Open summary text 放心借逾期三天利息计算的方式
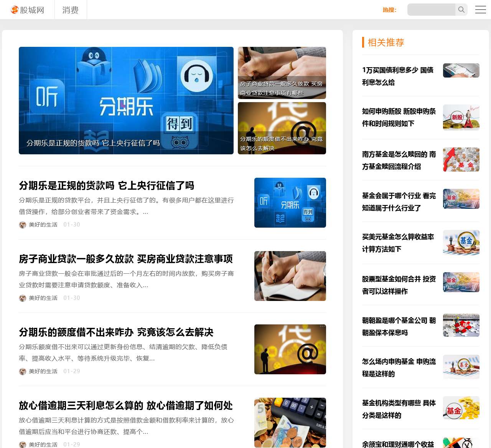 [126, 426]
